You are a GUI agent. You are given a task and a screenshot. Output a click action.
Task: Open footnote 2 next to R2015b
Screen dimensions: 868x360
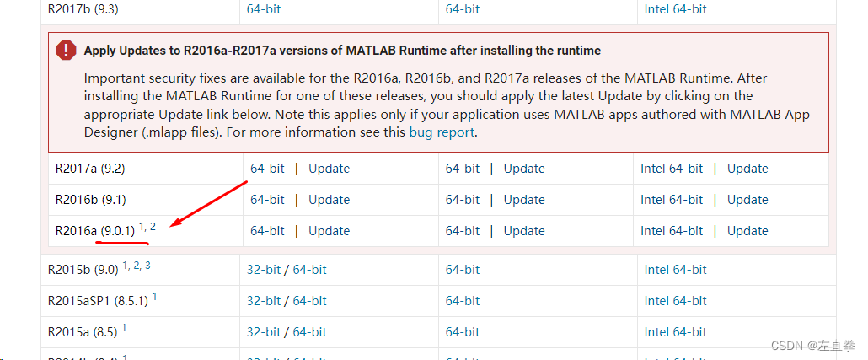point(137,266)
